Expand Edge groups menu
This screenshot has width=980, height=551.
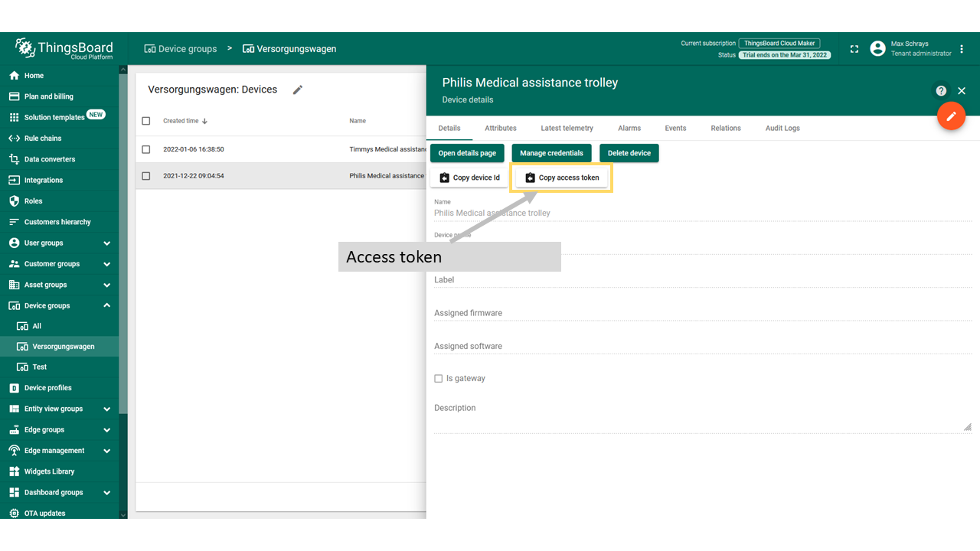click(106, 430)
